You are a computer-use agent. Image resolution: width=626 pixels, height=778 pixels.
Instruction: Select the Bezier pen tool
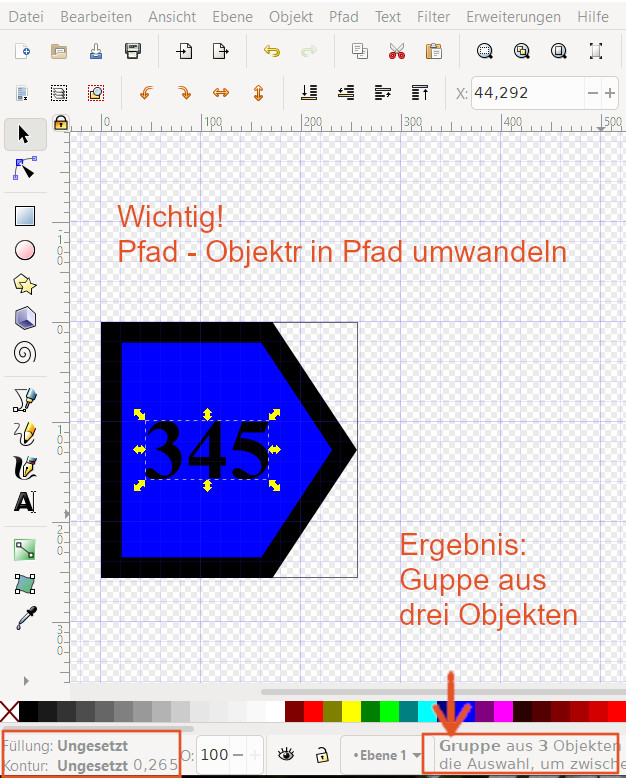click(25, 400)
